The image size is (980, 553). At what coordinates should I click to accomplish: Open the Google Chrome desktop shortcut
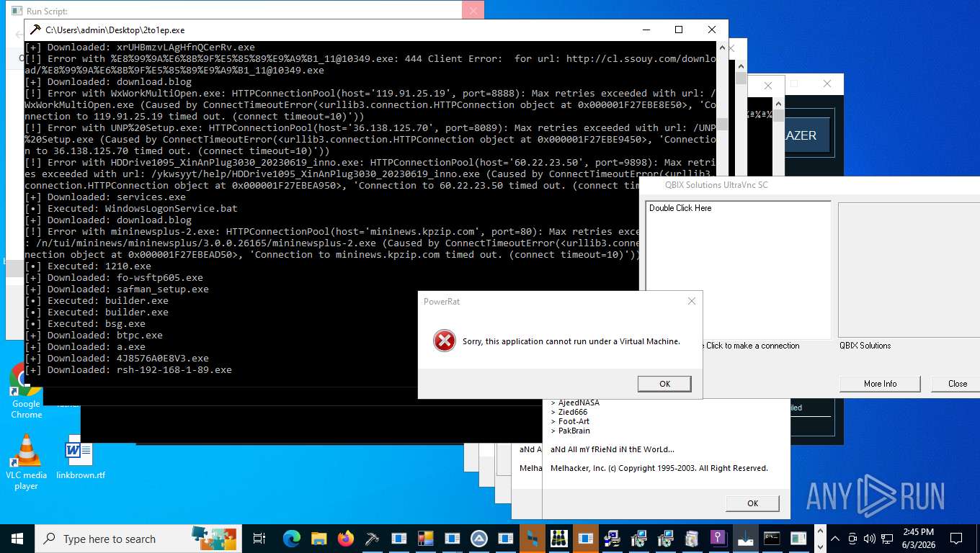click(26, 391)
